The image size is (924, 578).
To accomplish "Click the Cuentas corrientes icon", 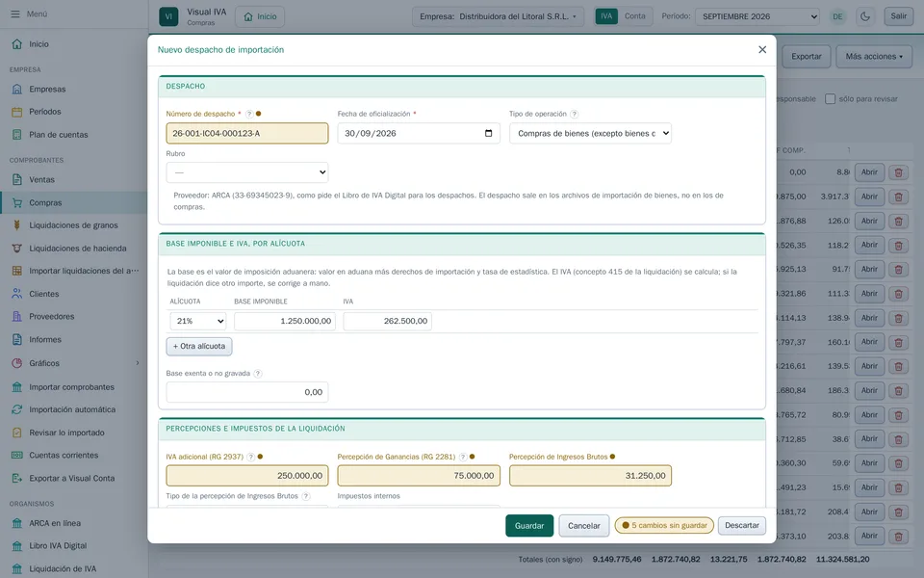I will (x=17, y=455).
